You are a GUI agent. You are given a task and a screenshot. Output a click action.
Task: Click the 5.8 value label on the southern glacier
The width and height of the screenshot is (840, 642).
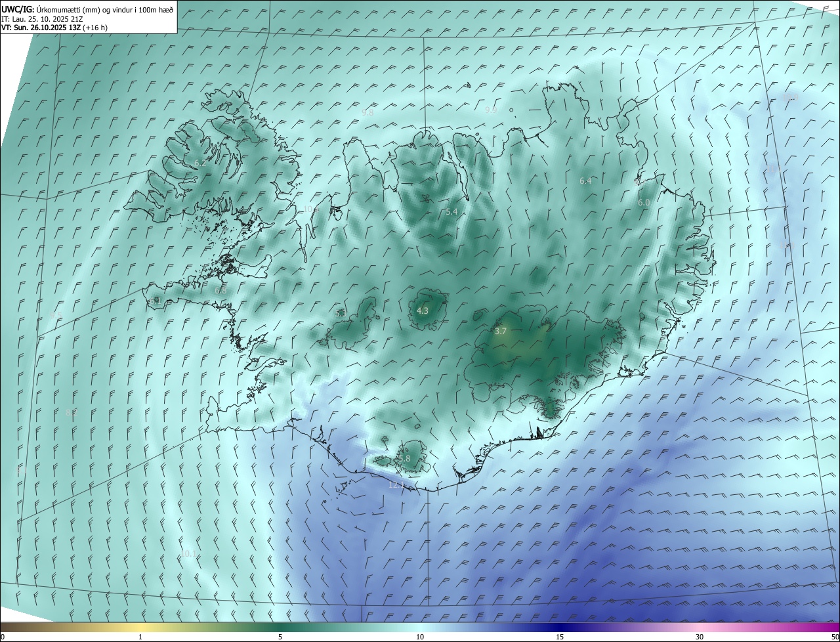pyautogui.click(x=404, y=458)
